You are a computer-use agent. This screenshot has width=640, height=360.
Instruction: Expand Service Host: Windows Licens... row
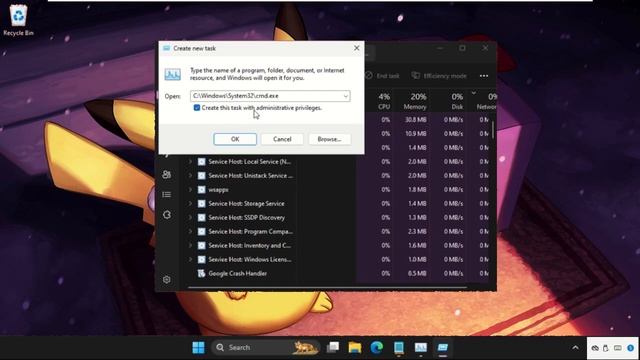[190, 259]
